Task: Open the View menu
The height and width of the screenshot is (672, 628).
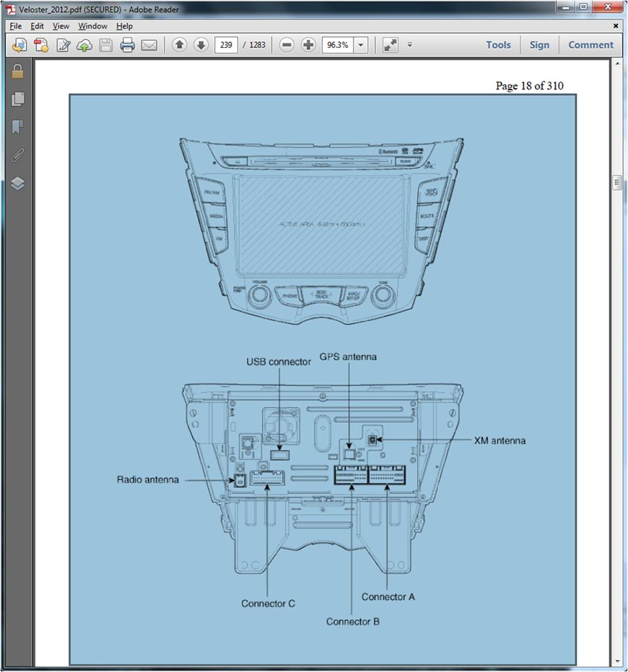Action: 61,26
